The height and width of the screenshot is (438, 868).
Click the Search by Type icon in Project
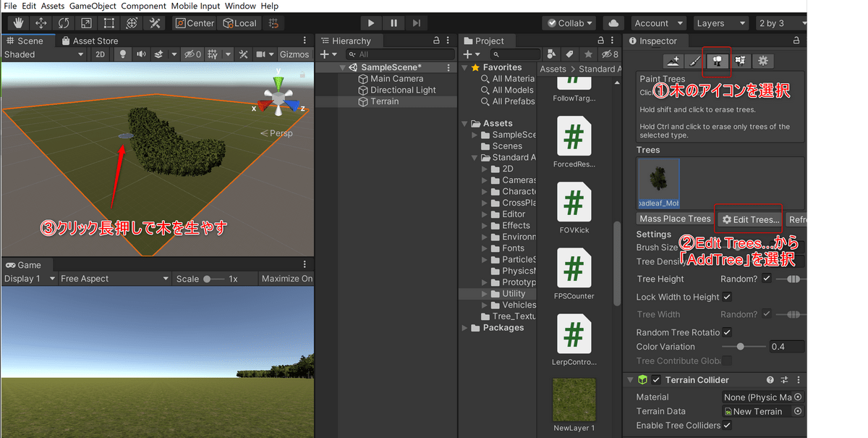tap(553, 54)
